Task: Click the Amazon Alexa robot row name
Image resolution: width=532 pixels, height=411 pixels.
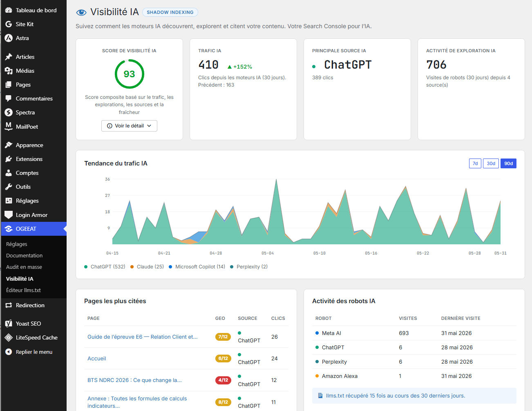Action: click(x=340, y=376)
